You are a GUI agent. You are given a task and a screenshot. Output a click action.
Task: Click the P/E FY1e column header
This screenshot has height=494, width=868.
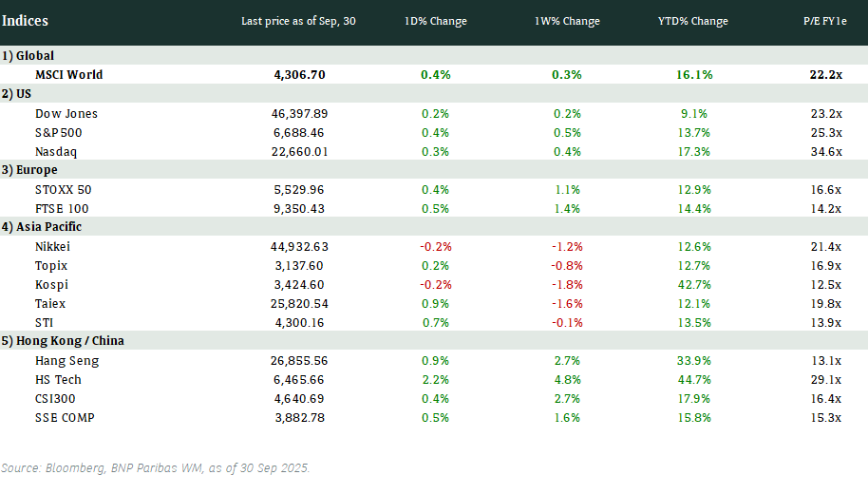[821, 21]
